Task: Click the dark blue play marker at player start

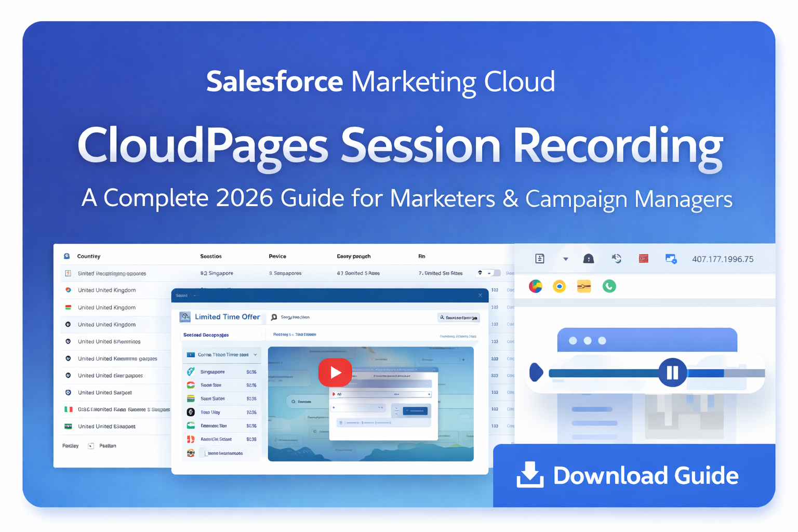Action: [x=536, y=372]
